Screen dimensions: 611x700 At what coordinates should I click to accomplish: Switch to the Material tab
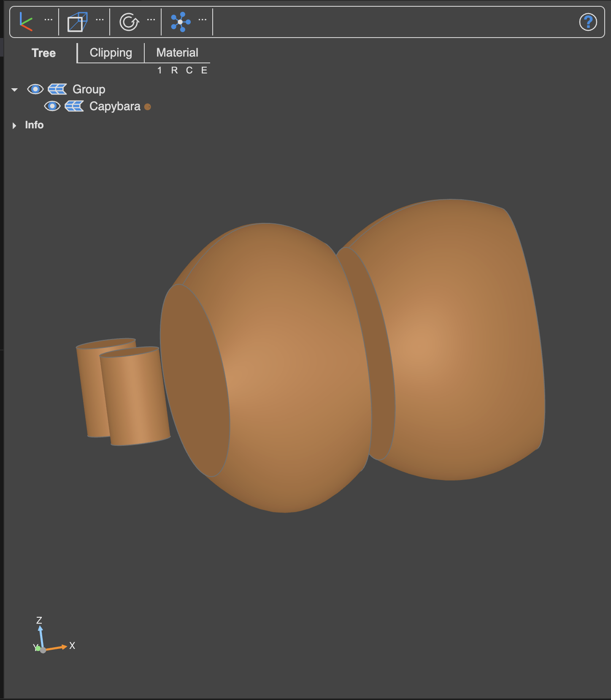point(177,53)
